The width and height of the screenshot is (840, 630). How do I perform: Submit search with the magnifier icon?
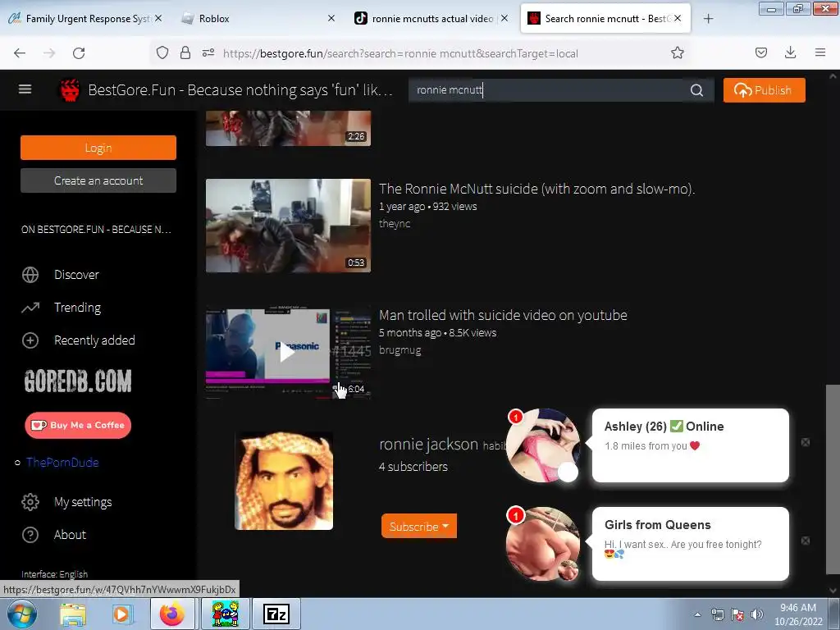click(x=696, y=90)
